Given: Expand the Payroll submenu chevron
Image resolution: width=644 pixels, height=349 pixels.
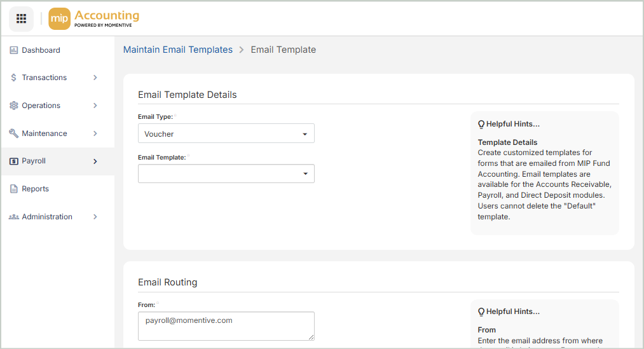Looking at the screenshot, I should coord(95,161).
